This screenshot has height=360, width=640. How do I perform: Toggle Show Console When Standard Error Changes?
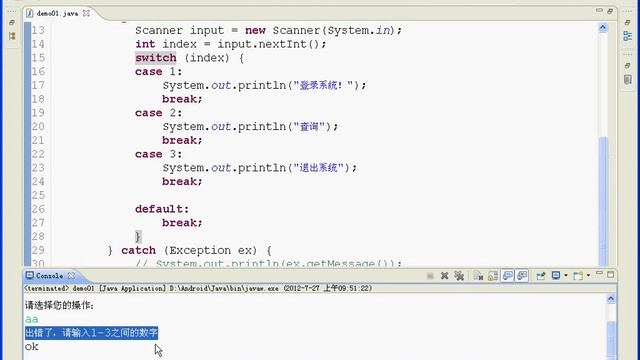point(522,276)
